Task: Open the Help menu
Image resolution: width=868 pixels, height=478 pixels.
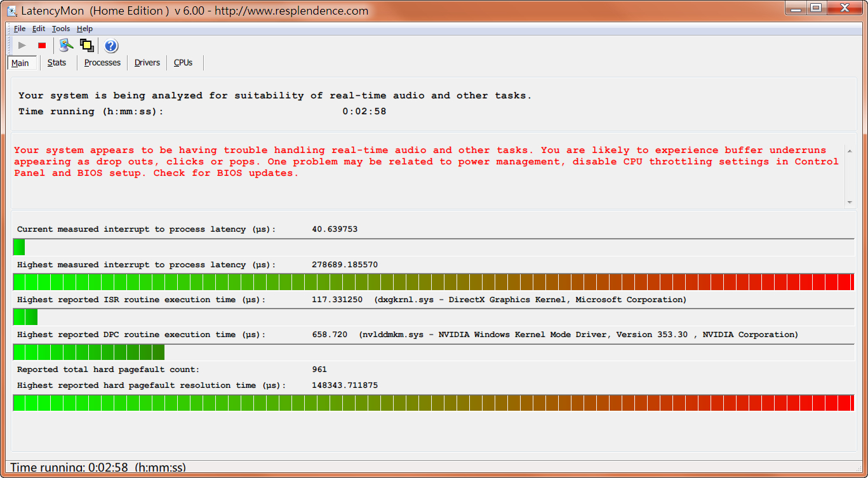Action: tap(84, 29)
